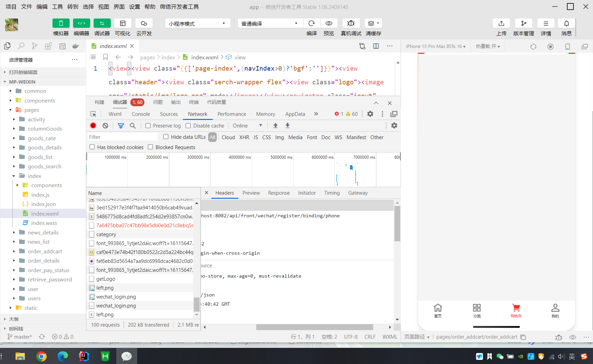Open the search icon in the sidebar

point(21,46)
